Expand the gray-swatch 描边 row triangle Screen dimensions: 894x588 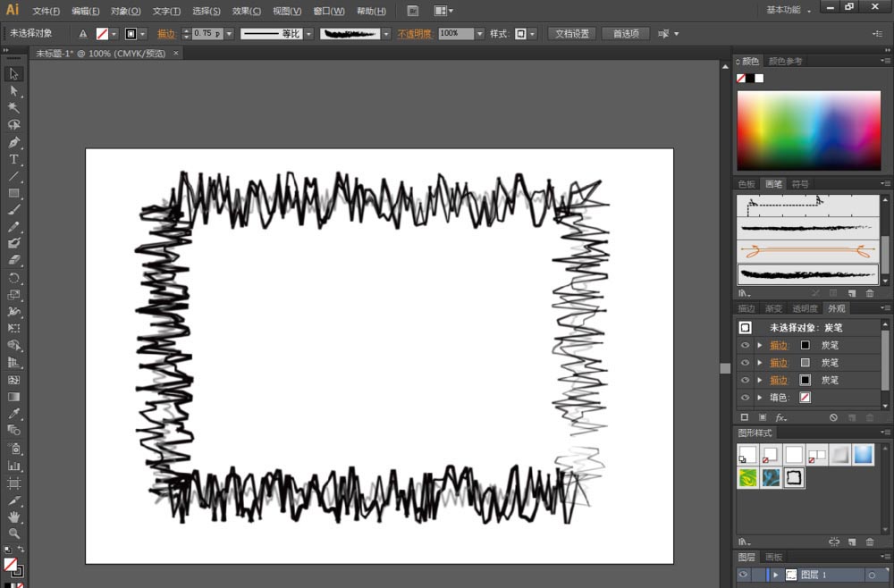[x=760, y=363]
